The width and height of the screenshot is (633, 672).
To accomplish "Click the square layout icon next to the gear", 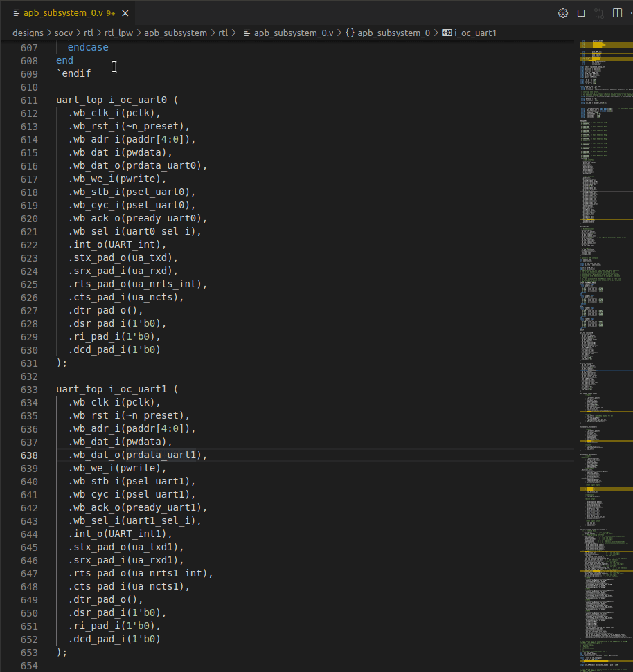I will 580,12.
